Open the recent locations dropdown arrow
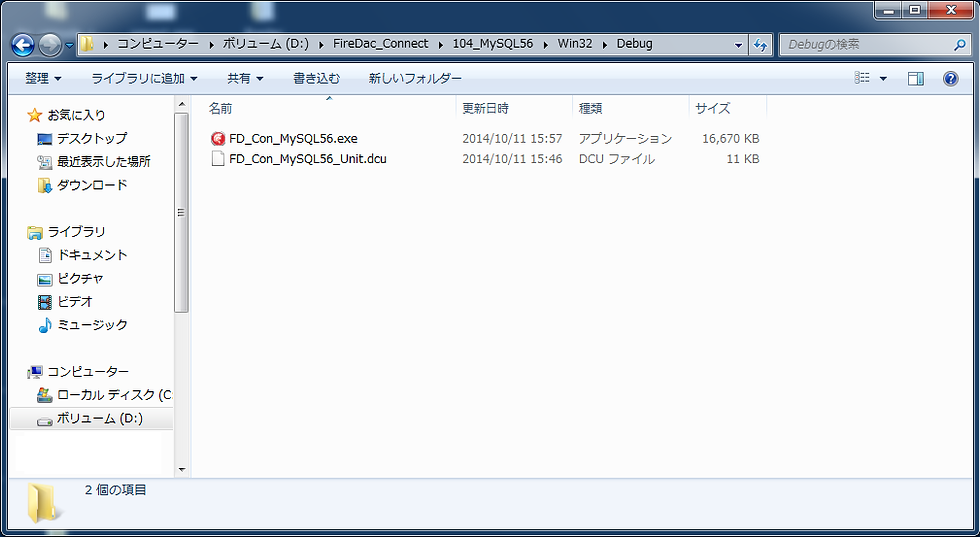 [69, 45]
